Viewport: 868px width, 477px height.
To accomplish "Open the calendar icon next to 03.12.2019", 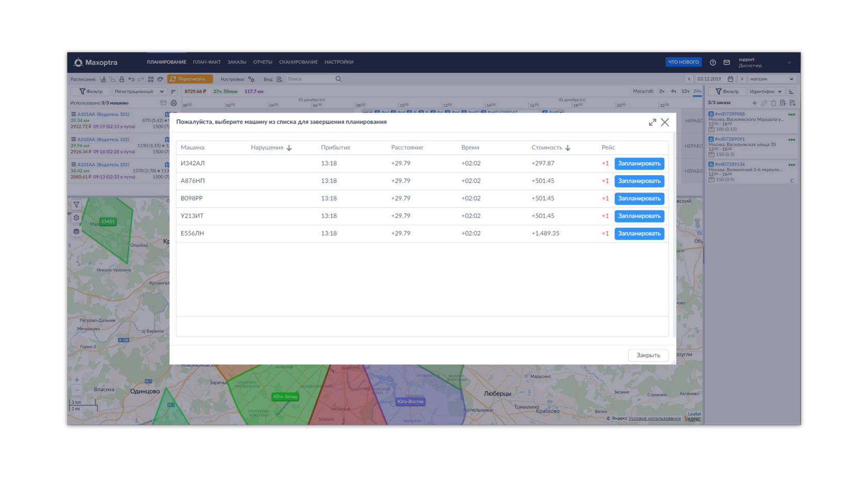I will tap(731, 79).
